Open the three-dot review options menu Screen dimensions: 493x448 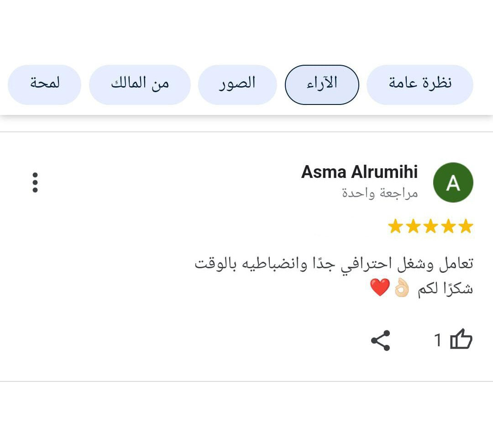[35, 182]
